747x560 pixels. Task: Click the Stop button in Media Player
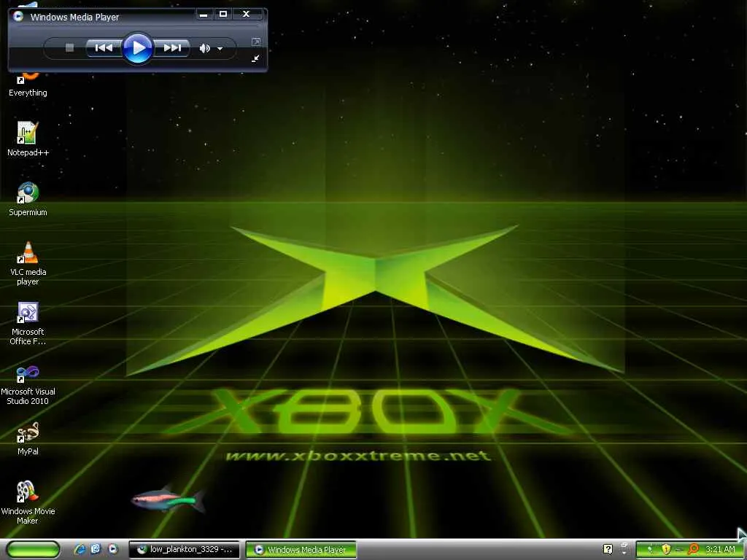[x=69, y=47]
